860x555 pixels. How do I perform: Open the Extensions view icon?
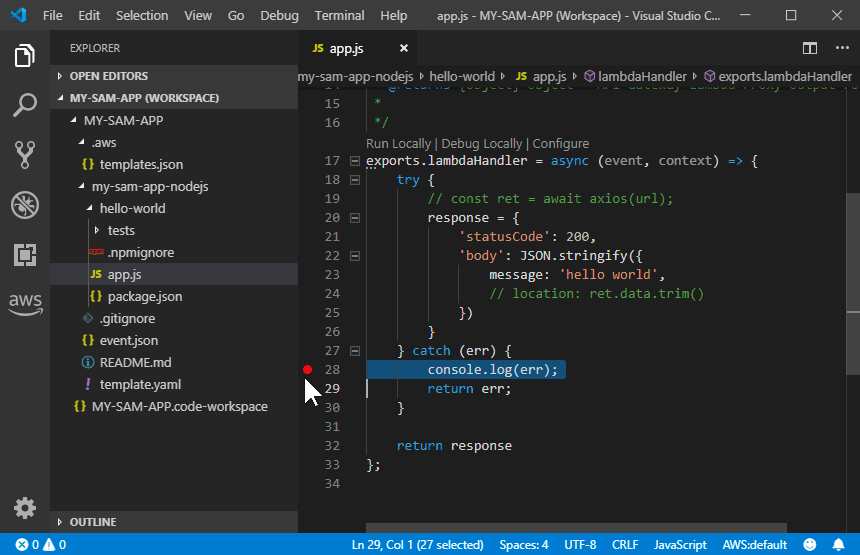[x=25, y=254]
